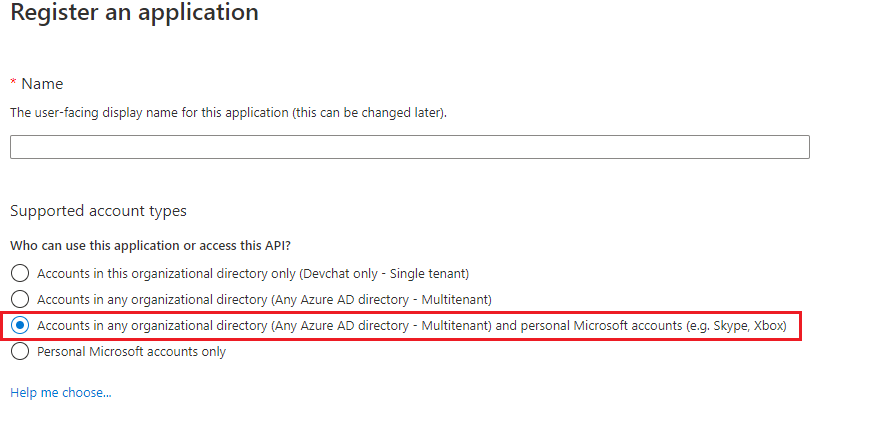Viewport: 895px width, 426px height.
Task: Click the 'Supported account types' heading
Action: tap(98, 211)
